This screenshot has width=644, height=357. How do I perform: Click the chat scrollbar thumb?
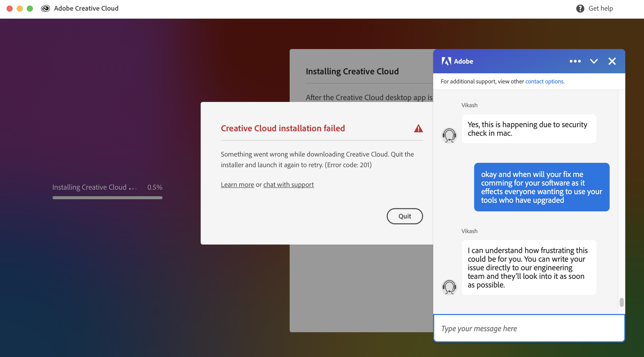click(x=622, y=302)
